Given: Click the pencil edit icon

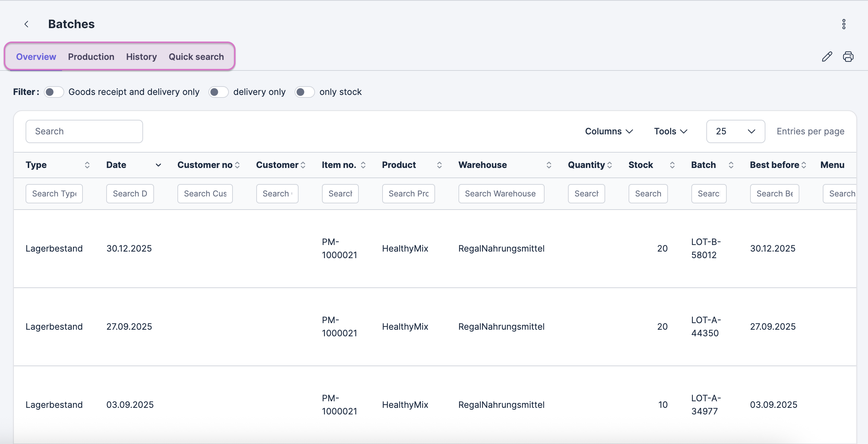Looking at the screenshot, I should pos(827,57).
